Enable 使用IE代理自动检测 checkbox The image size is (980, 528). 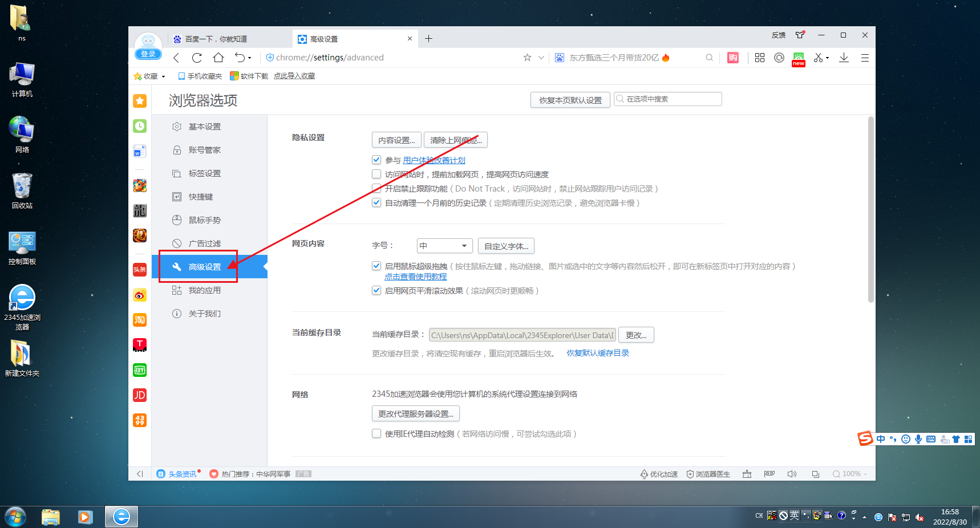click(376, 433)
